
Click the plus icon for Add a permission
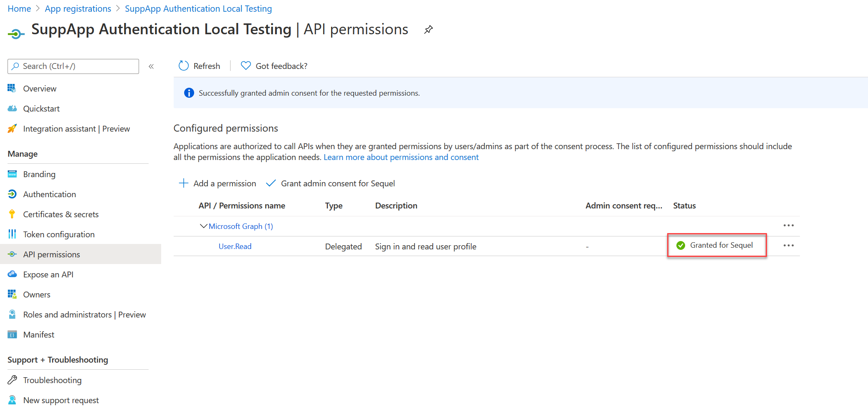pyautogui.click(x=183, y=183)
